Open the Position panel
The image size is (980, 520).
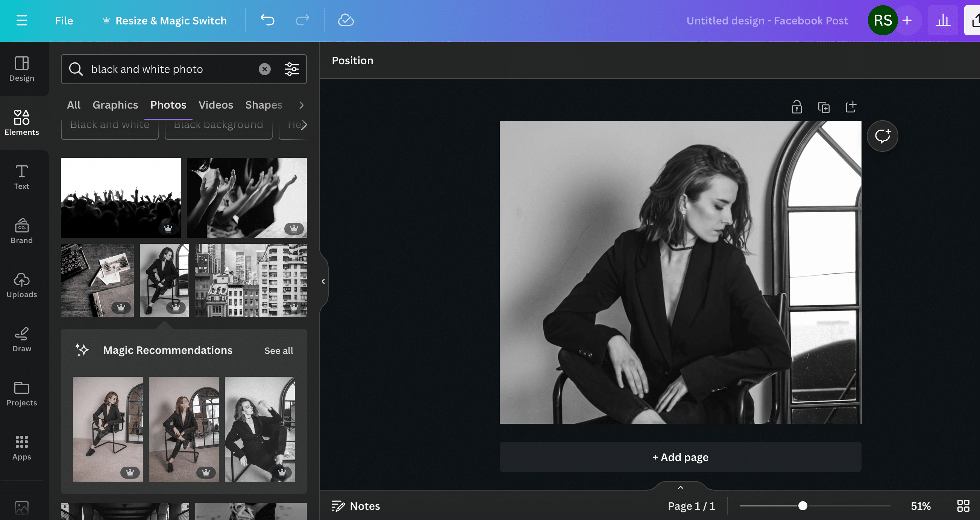pyautogui.click(x=352, y=60)
